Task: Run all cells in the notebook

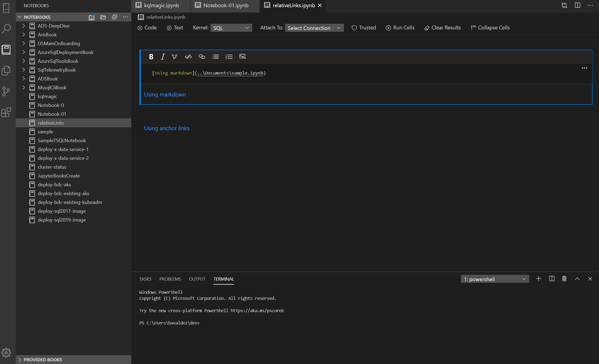Action: [x=400, y=28]
